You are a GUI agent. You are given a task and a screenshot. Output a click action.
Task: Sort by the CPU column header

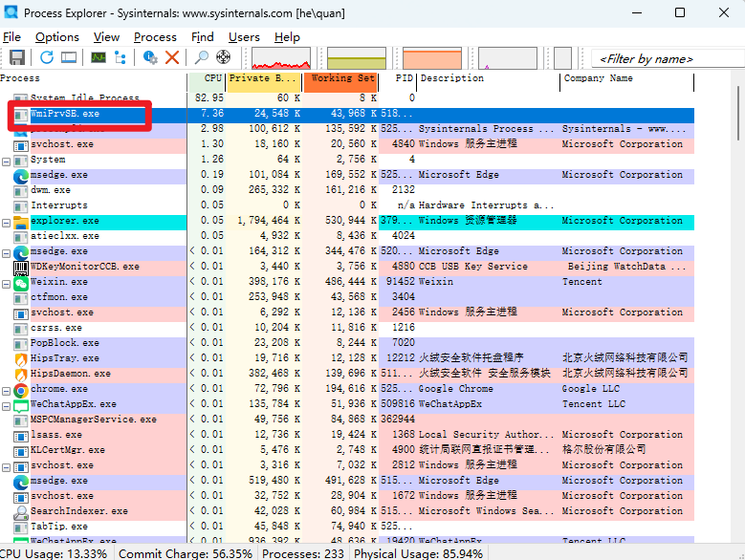click(207, 78)
